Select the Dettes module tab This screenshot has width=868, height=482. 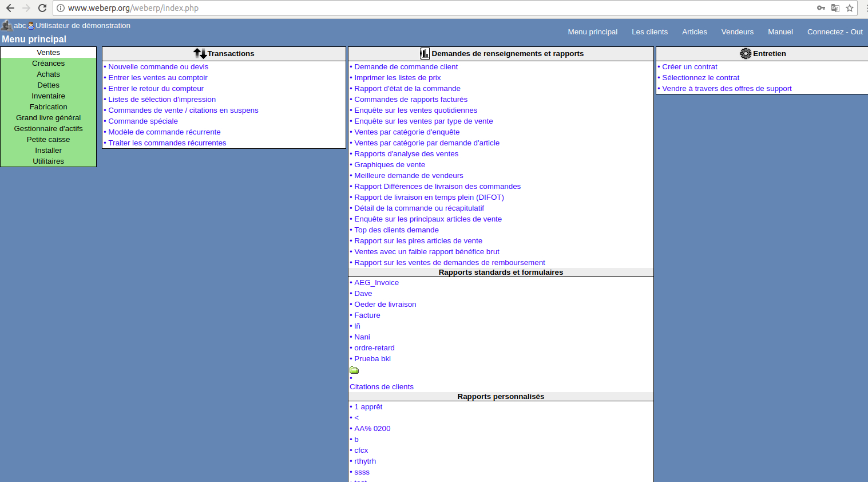[x=49, y=85]
